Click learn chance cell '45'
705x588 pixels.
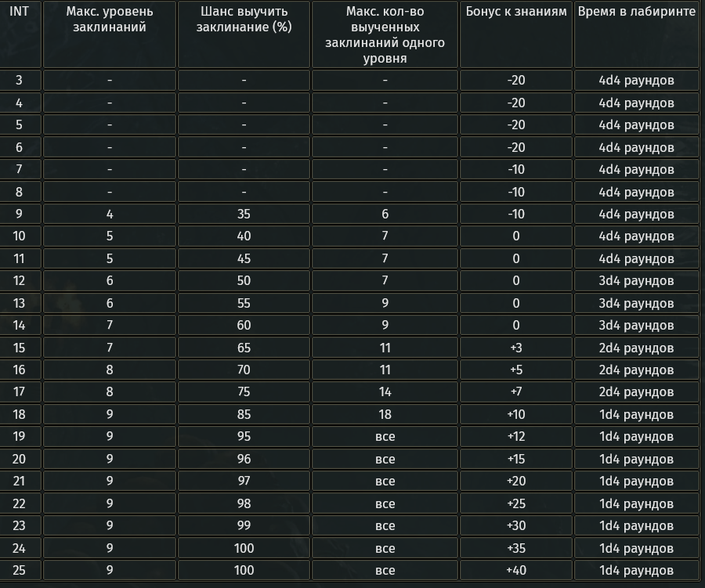coord(244,258)
